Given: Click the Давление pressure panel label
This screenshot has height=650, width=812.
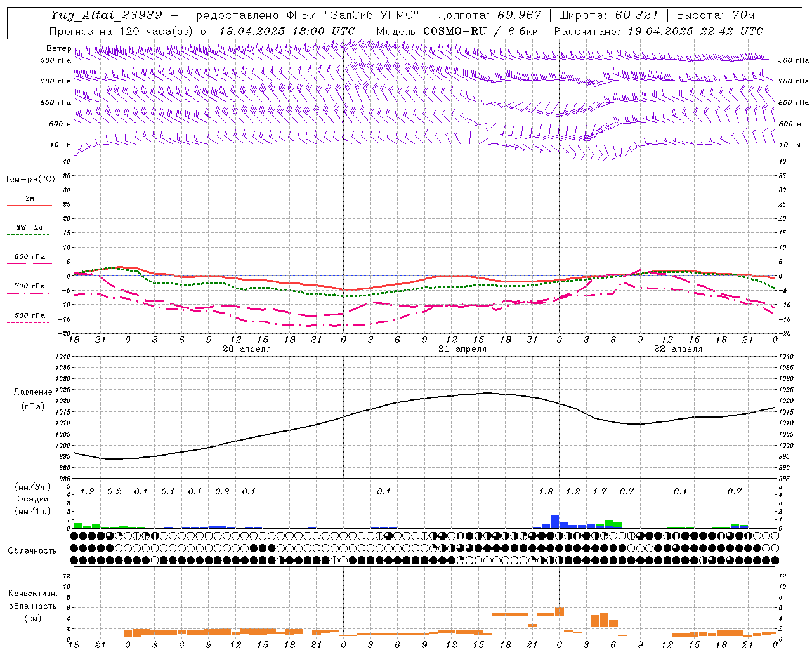Looking at the screenshot, I should coord(33,392).
